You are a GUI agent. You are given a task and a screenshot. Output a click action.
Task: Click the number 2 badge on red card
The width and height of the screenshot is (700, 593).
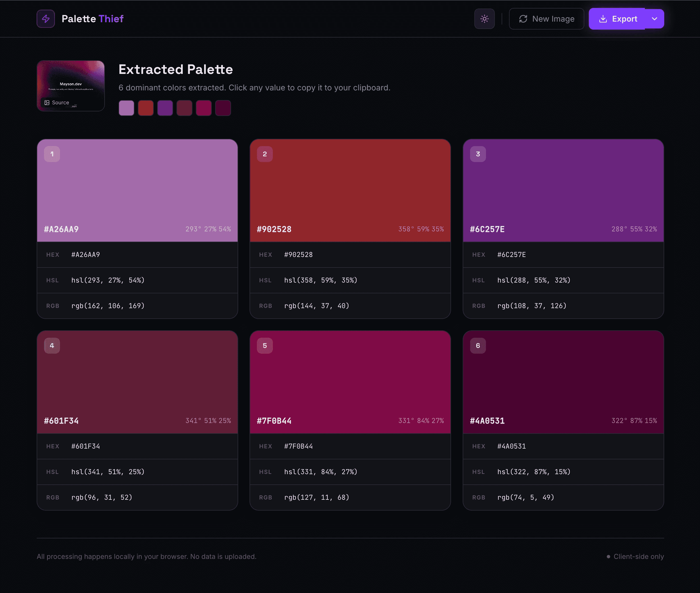coord(265,154)
